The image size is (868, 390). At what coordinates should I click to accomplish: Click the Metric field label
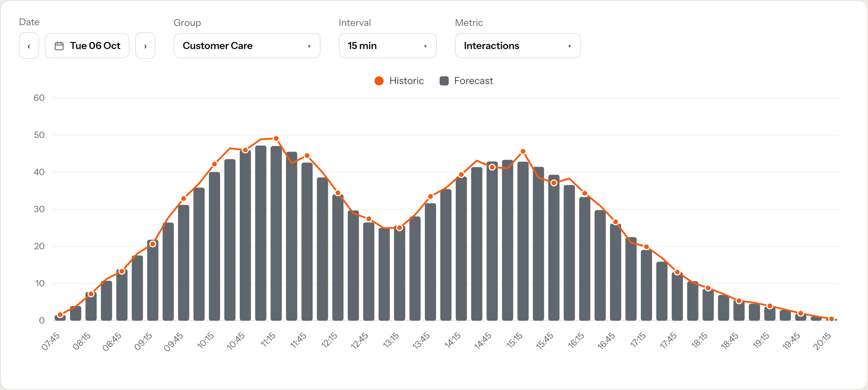point(469,23)
